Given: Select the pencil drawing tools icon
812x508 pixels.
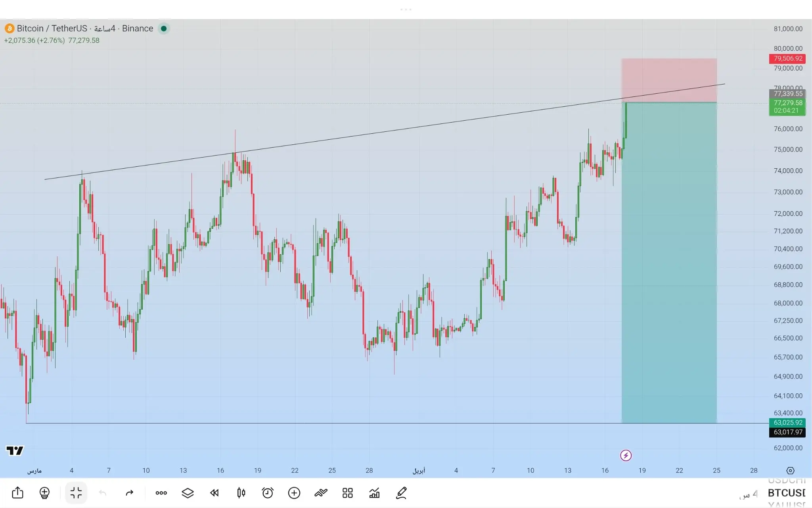Looking at the screenshot, I should 401,493.
